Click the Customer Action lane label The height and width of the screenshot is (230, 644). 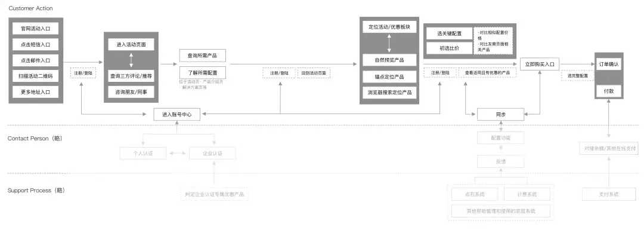(x=30, y=8)
